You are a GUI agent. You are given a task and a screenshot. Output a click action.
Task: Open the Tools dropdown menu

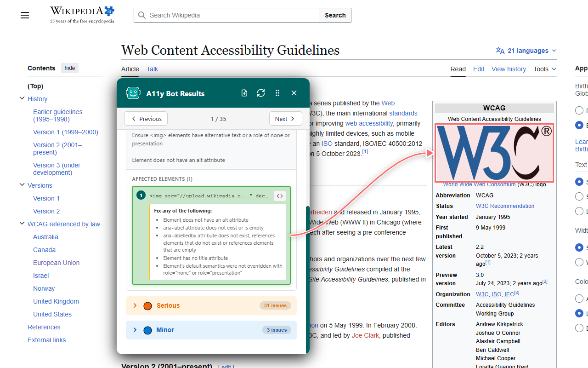[x=545, y=69]
